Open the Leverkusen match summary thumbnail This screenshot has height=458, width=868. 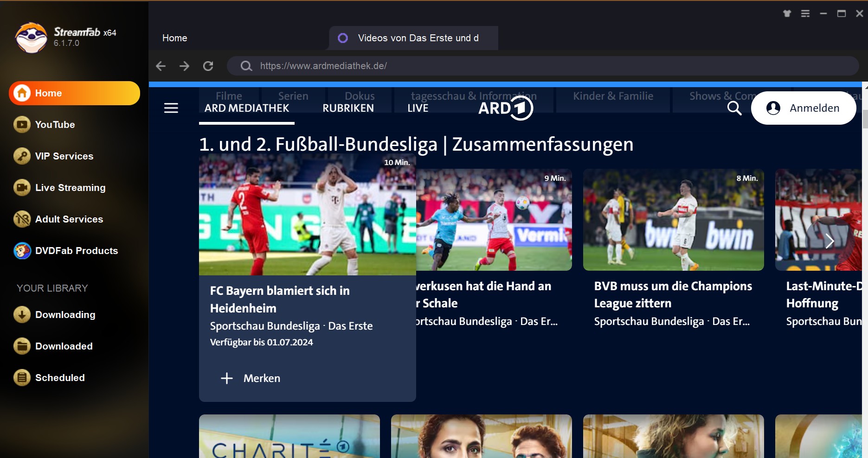pyautogui.click(x=494, y=220)
